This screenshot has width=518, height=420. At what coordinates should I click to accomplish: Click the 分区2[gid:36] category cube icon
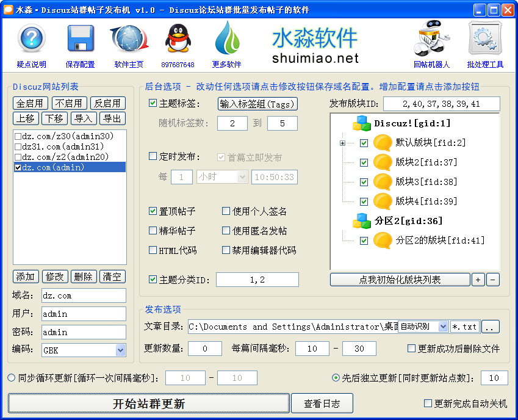pyautogui.click(x=362, y=221)
